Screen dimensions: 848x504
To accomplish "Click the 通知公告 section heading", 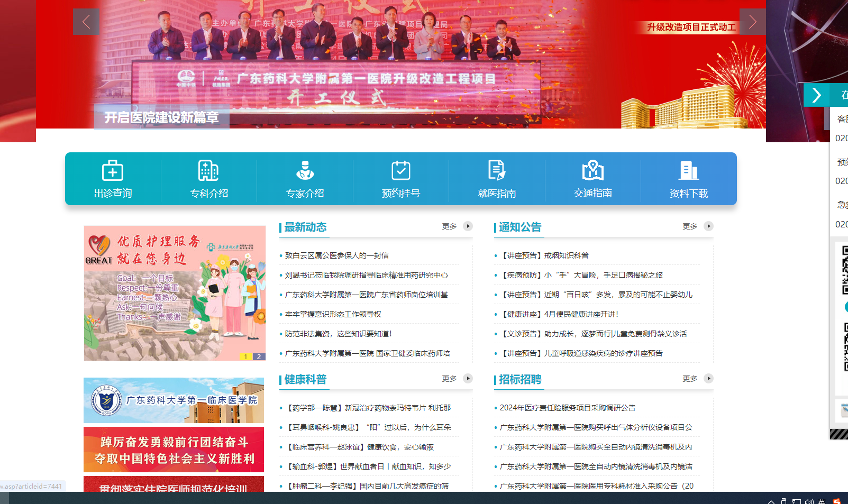I will coord(520,227).
